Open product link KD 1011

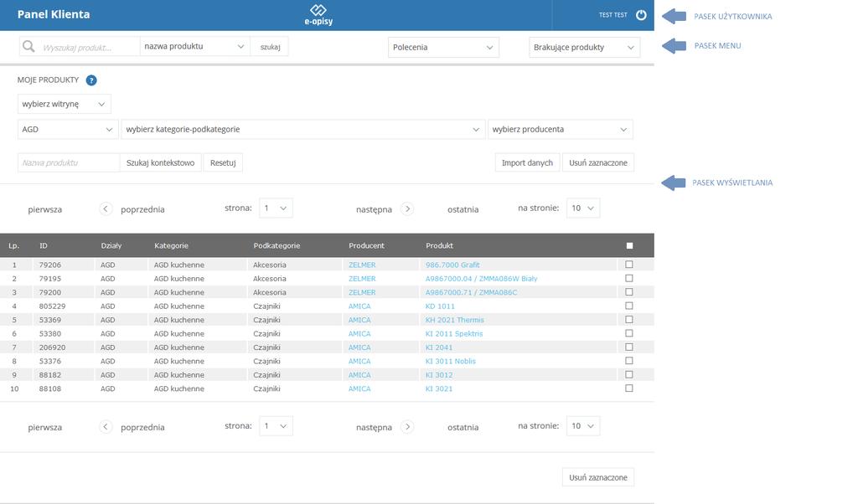(440, 306)
